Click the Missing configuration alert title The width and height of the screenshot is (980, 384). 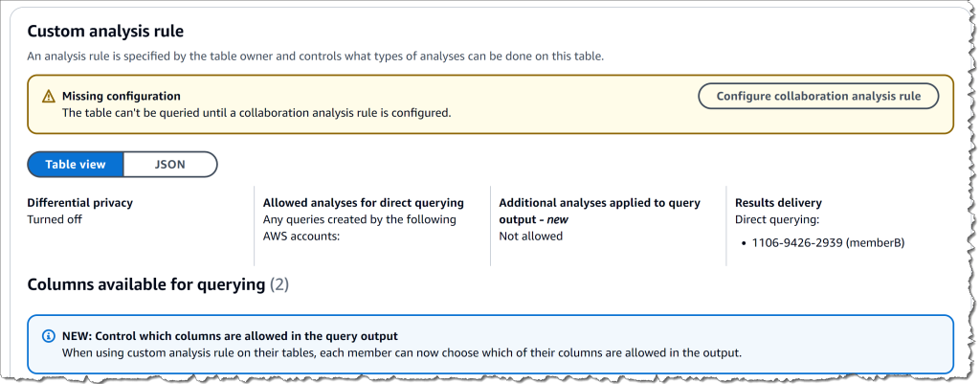[x=121, y=96]
